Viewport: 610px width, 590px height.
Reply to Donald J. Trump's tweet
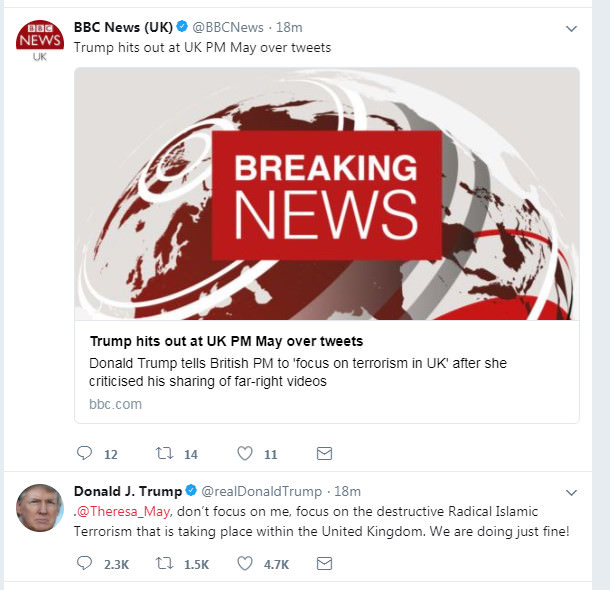(x=84, y=563)
